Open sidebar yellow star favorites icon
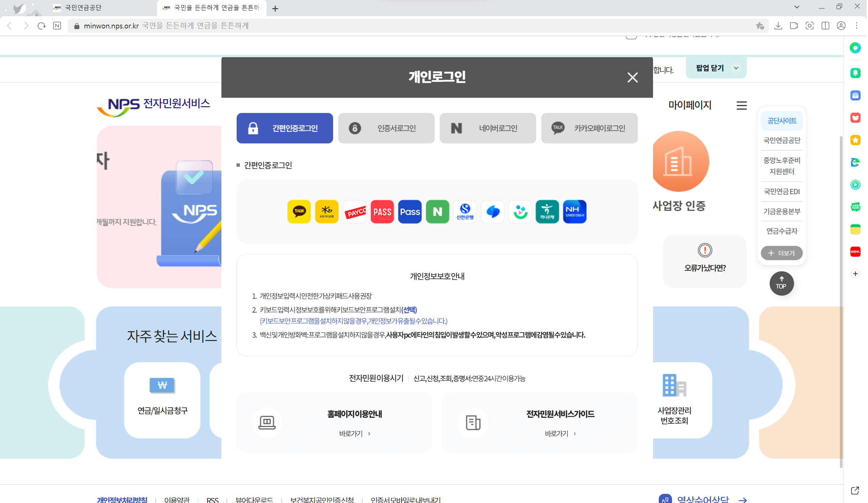The width and height of the screenshot is (868, 503). [855, 140]
